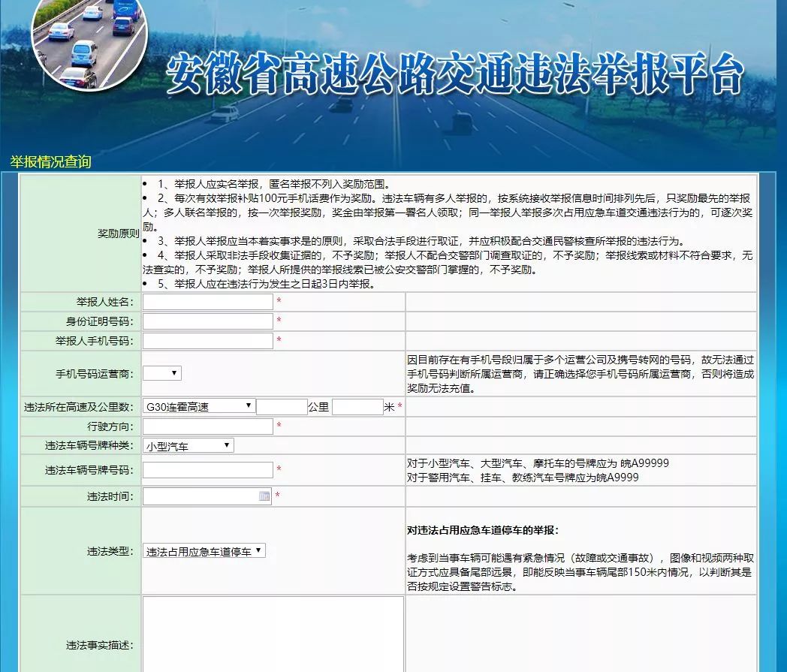Open the 违法占用应急车道停车 violation type dropdown

click(204, 551)
